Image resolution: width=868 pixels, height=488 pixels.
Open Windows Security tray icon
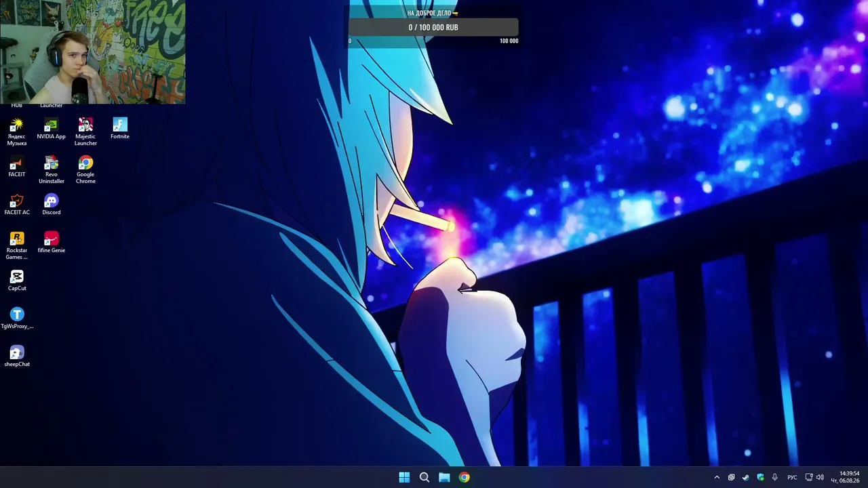click(x=760, y=477)
